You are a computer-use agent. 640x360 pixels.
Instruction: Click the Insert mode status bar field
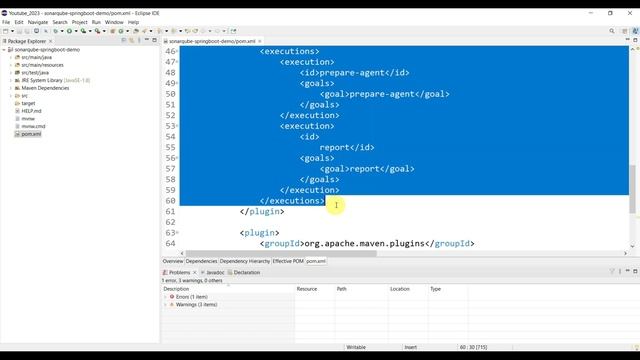[x=411, y=347]
